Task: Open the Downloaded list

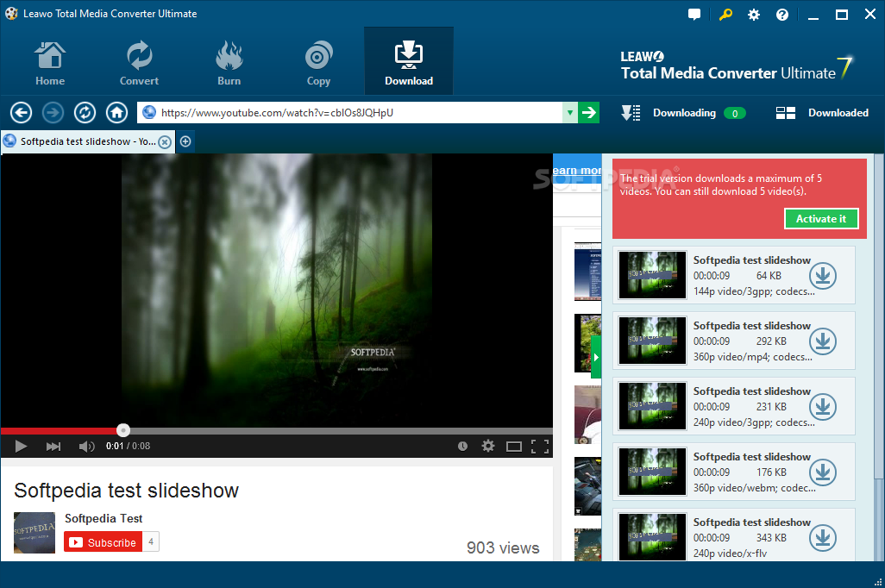Action: (x=838, y=113)
